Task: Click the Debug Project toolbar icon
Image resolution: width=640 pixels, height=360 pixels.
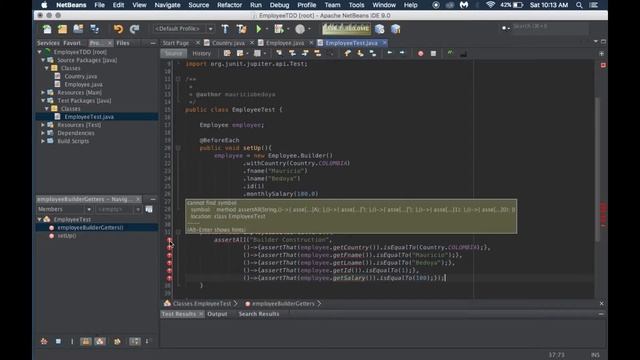Action: (279, 29)
